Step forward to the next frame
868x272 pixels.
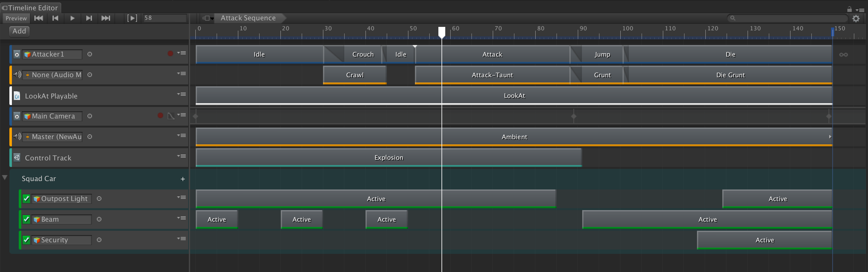pyautogui.click(x=89, y=18)
